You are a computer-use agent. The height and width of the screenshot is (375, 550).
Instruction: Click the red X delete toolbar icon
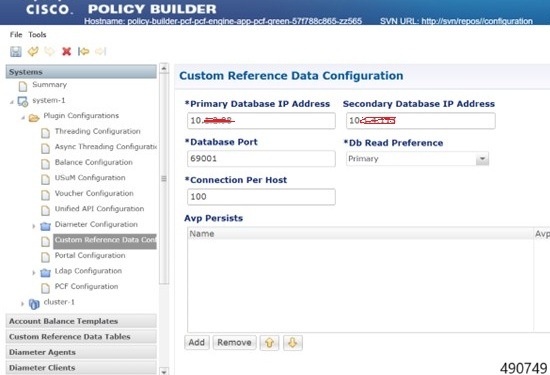coord(66,52)
